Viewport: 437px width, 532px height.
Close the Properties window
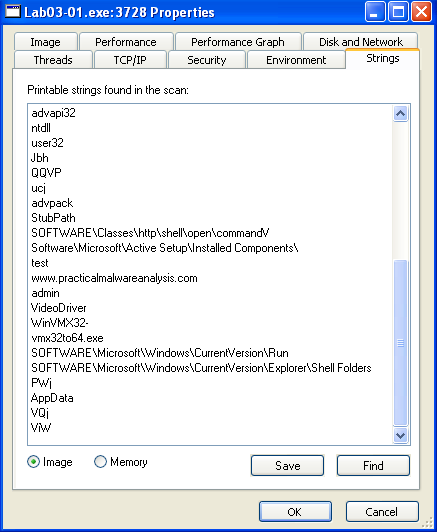click(x=421, y=12)
